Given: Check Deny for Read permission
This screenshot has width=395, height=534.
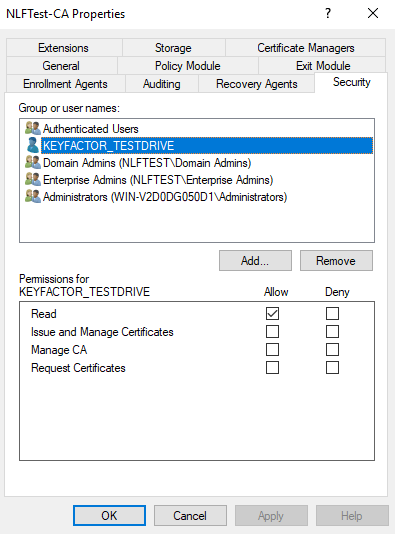Looking at the screenshot, I should [332, 313].
